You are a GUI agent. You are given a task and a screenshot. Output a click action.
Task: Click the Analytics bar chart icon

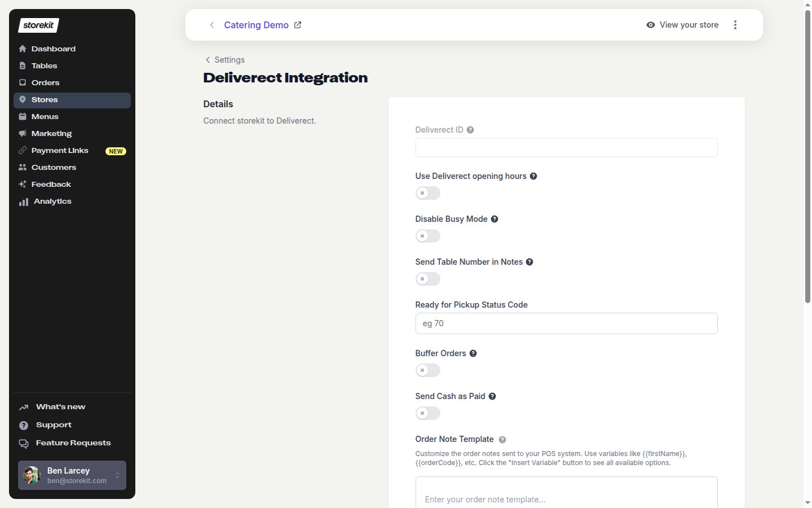pos(24,202)
